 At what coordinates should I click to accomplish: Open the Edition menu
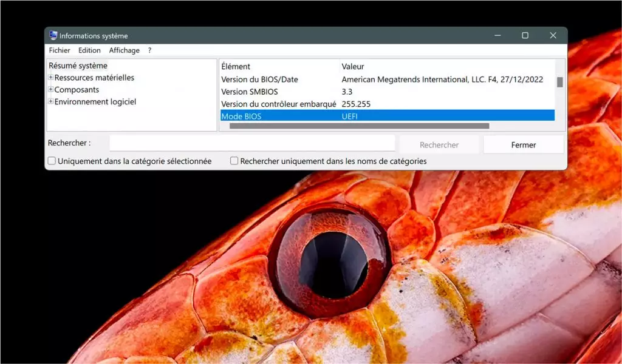89,50
